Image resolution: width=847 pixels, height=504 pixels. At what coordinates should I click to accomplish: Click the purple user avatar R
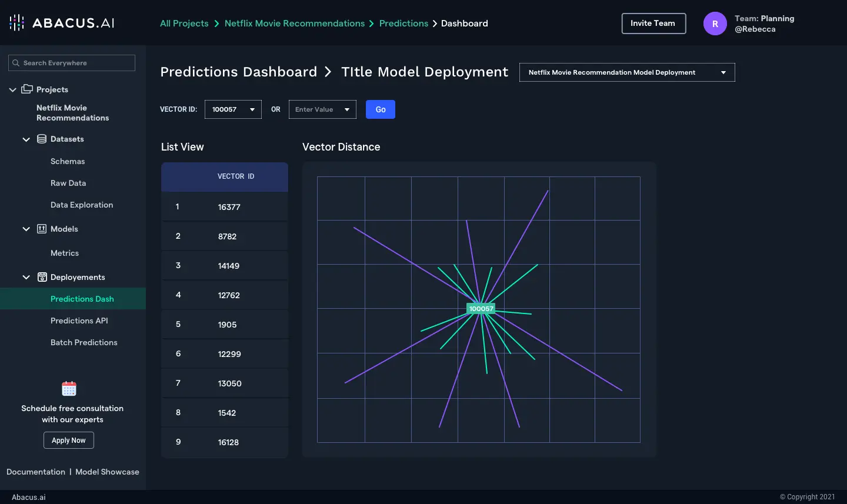[x=715, y=24]
